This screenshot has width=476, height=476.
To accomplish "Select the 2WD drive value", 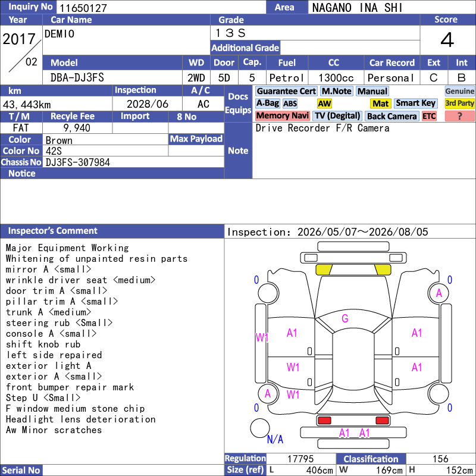I will [196, 78].
